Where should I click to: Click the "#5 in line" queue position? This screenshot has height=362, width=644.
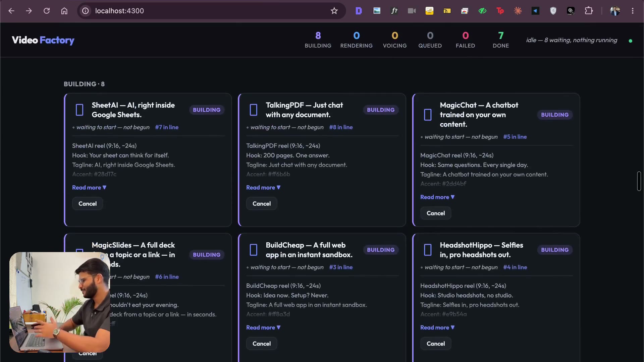[515, 137]
